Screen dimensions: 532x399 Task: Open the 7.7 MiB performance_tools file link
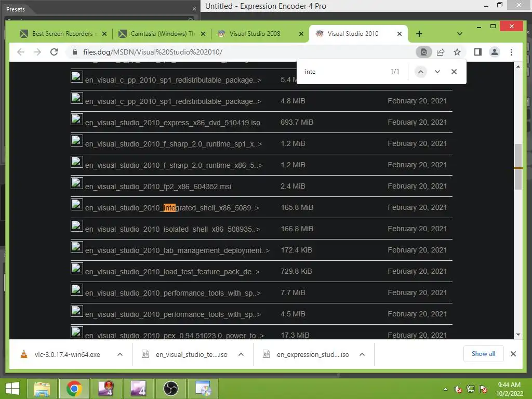click(x=172, y=293)
